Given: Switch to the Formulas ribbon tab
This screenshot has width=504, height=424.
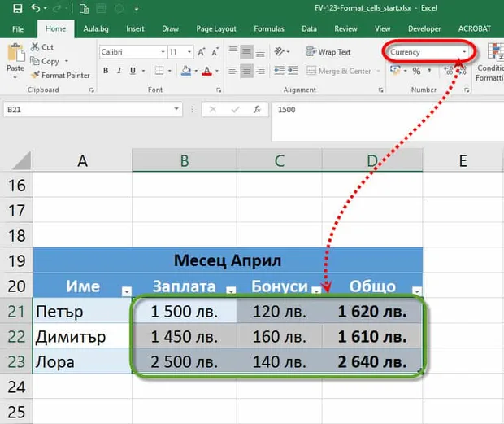Looking at the screenshot, I should tap(269, 29).
